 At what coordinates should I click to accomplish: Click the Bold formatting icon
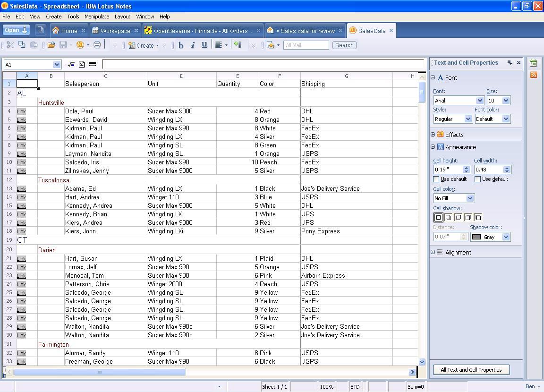click(181, 45)
